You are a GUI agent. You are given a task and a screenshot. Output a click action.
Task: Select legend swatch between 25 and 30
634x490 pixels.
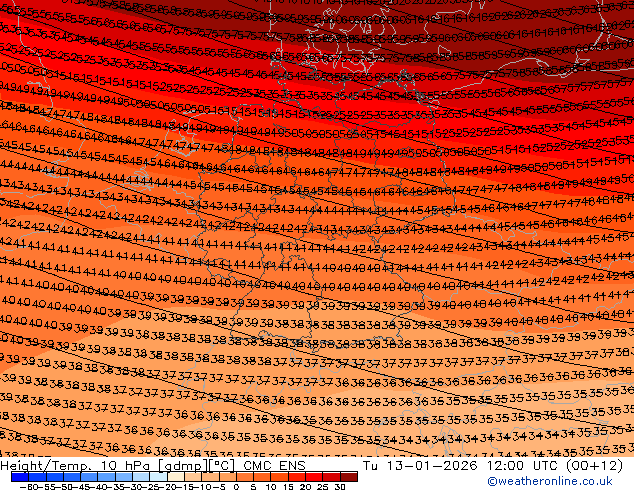[x=332, y=477]
